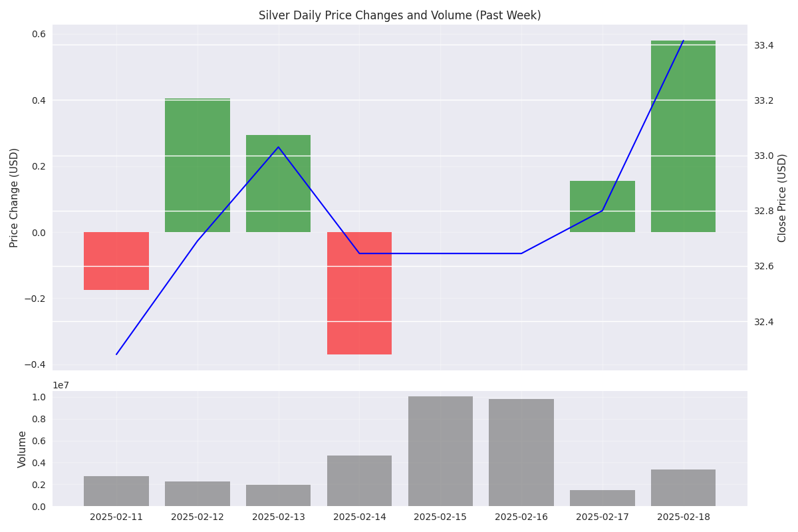Click the green price bar for 2025-02-13
Screen dimensions: 798x532
[278, 184]
